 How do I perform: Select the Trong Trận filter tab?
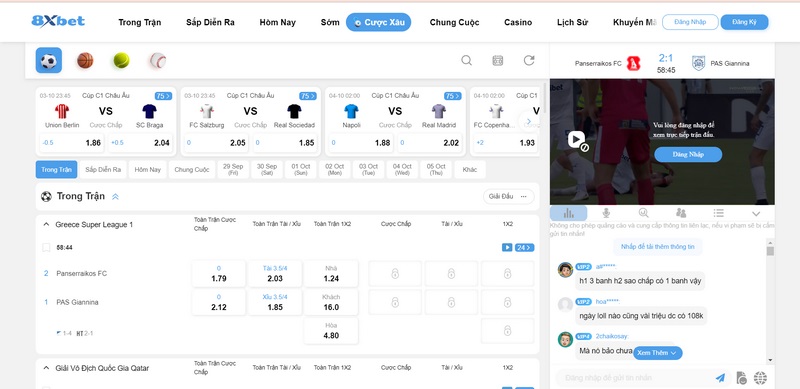point(56,169)
